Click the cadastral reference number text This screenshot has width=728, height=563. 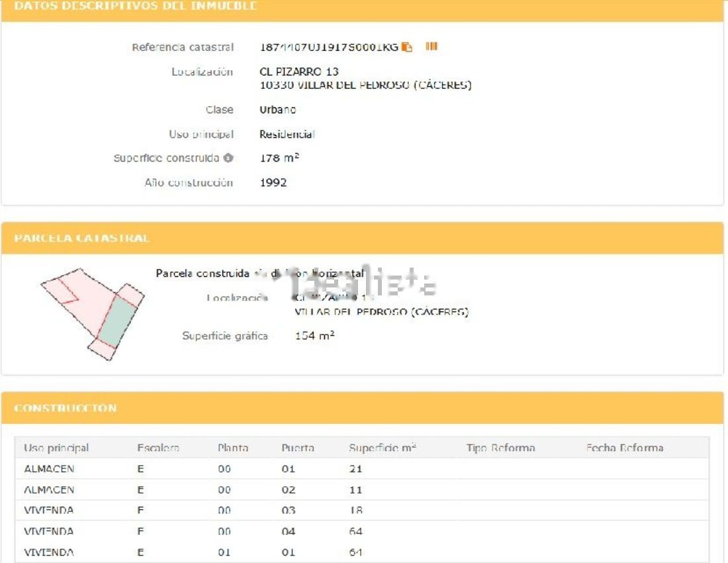(329, 47)
